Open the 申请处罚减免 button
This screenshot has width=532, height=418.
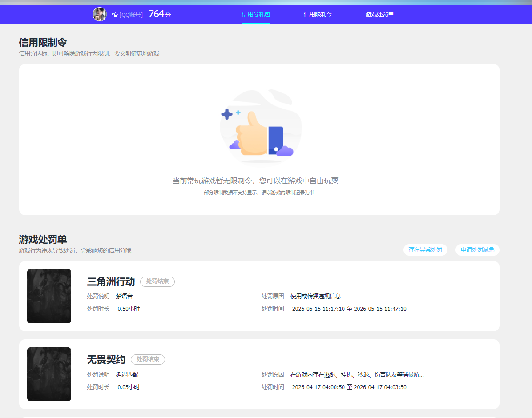[x=477, y=250]
